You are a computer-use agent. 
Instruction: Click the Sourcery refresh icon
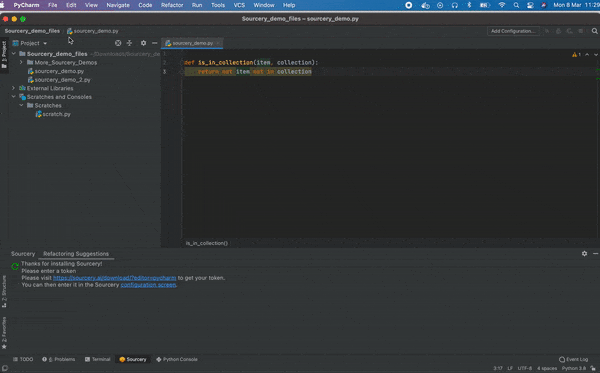[15, 266]
